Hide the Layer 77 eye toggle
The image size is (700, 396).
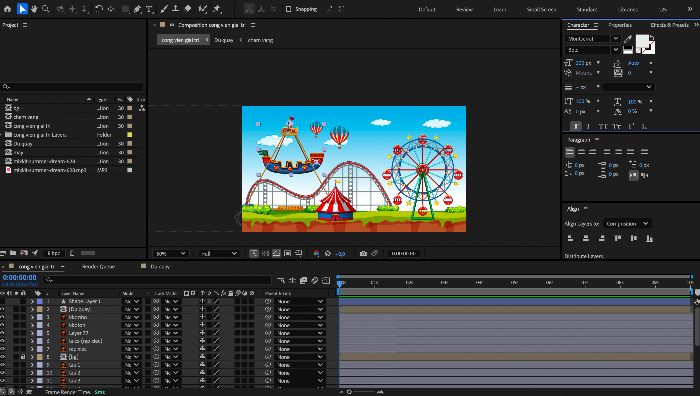click(3, 333)
